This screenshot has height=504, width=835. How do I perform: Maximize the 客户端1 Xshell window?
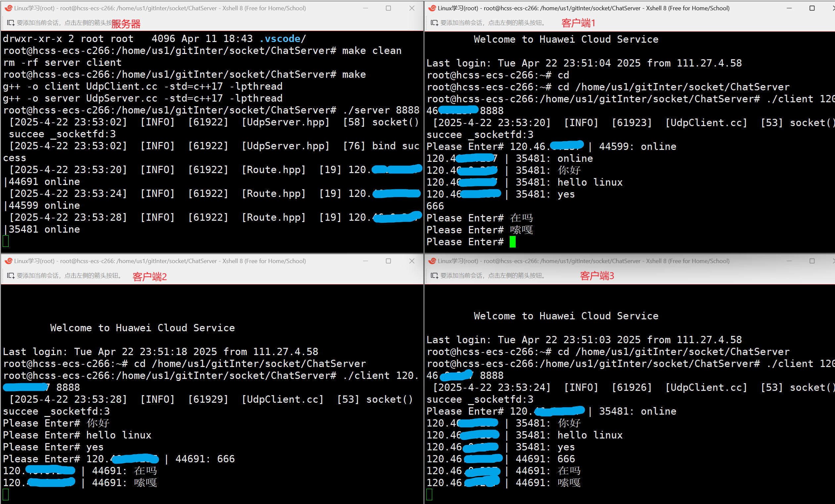(812, 8)
